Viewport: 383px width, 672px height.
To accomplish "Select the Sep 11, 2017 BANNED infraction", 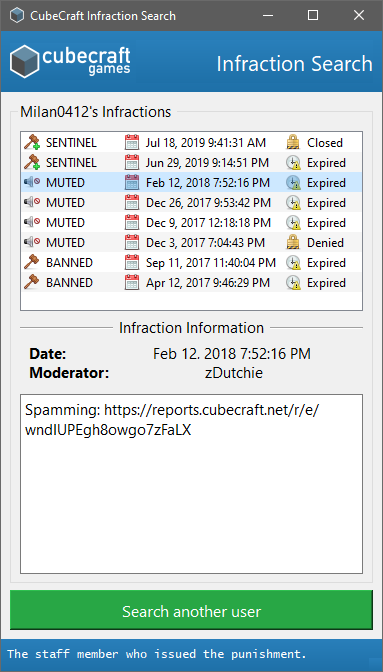I will point(191,262).
